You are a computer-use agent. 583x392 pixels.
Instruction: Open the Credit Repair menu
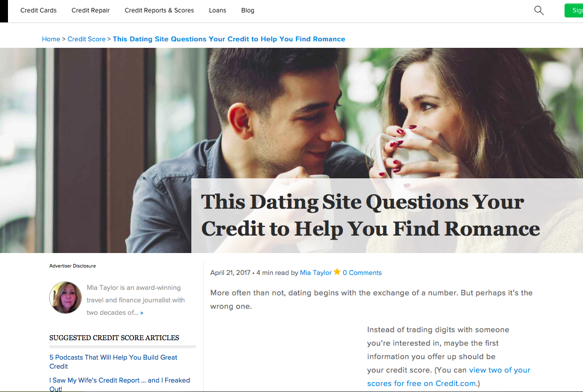click(90, 10)
